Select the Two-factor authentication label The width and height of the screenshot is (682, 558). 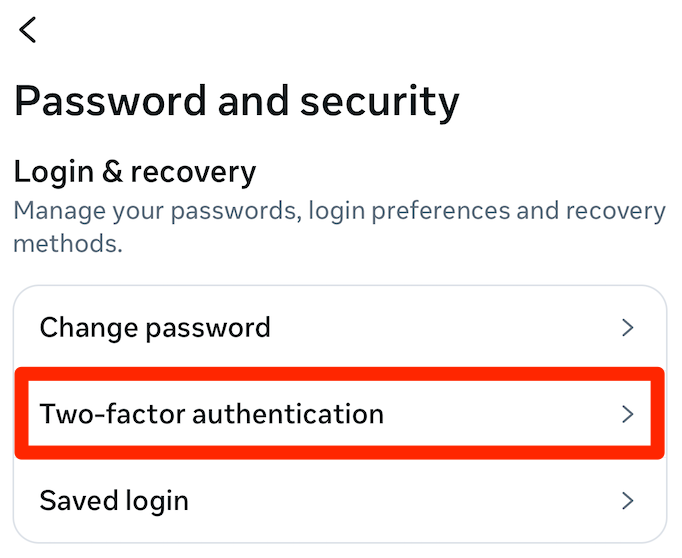click(211, 414)
